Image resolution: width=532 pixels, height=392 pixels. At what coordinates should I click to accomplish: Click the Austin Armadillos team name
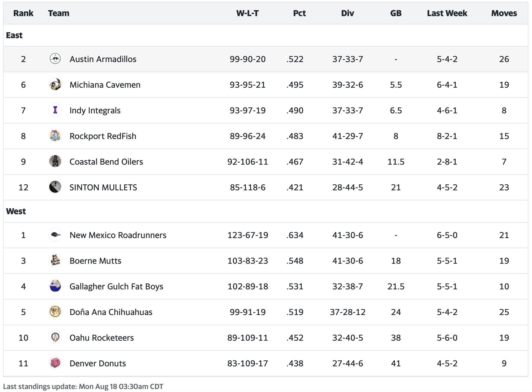pyautogui.click(x=103, y=59)
